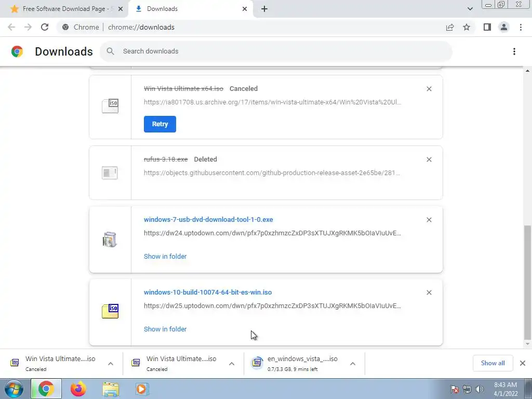Open the Action Center flag tray icon
Screen dimensions: 532x399
click(x=455, y=389)
